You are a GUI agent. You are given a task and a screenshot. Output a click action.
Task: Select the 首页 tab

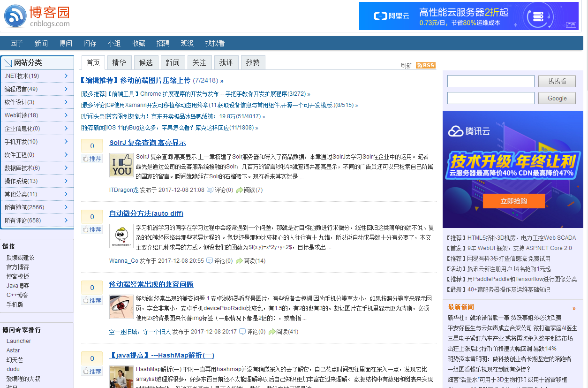[x=93, y=62]
